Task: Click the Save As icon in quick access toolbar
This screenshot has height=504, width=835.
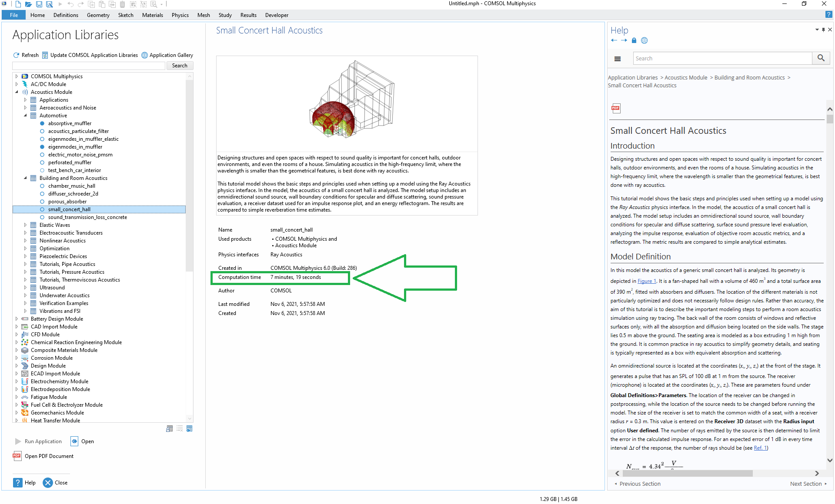Action: click(x=50, y=4)
